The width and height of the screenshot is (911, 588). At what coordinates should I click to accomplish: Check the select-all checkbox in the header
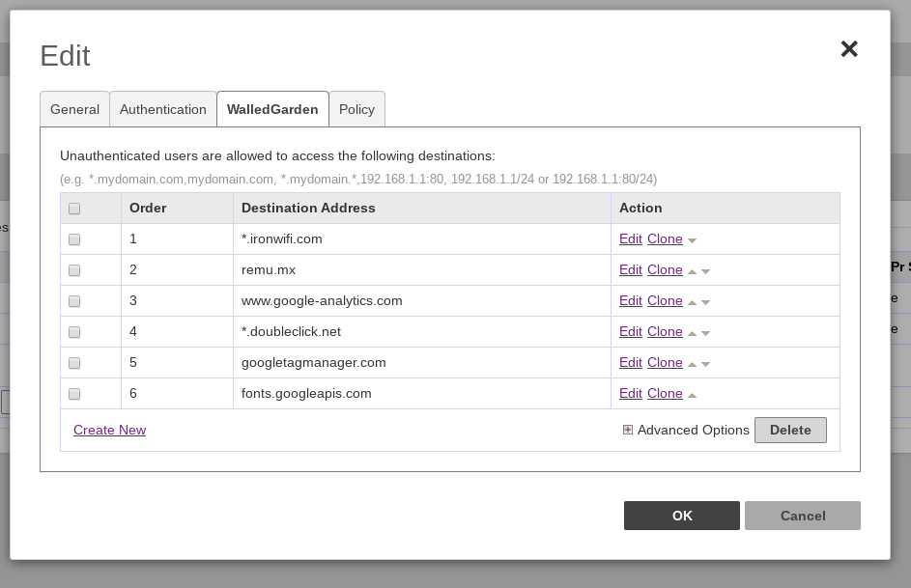[x=74, y=209]
